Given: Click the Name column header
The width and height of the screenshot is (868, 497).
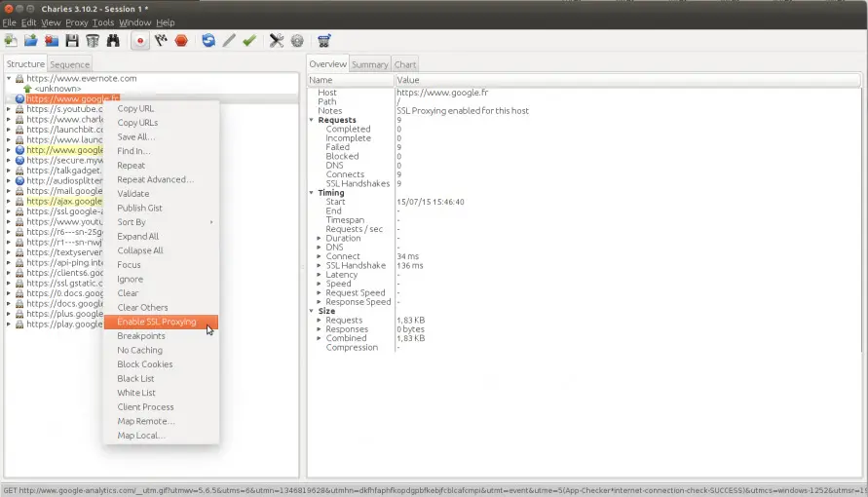Looking at the screenshot, I should pyautogui.click(x=351, y=80).
